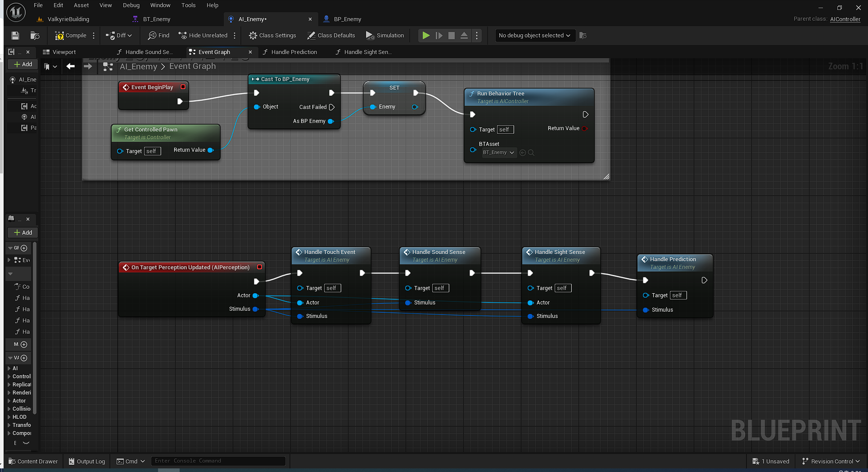Close the Components panel
The height and width of the screenshot is (472, 868).
28,52
